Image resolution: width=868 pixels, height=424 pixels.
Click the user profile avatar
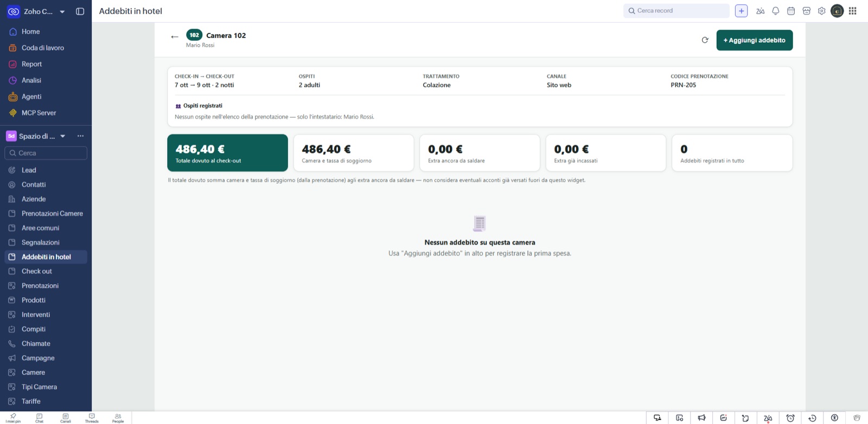837,11
